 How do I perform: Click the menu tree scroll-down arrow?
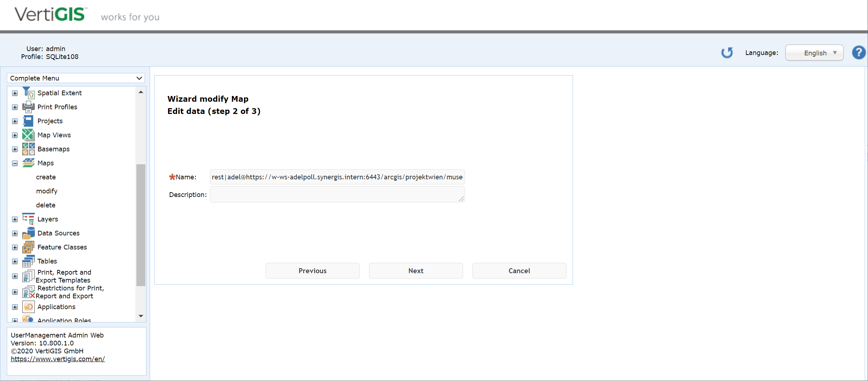141,316
